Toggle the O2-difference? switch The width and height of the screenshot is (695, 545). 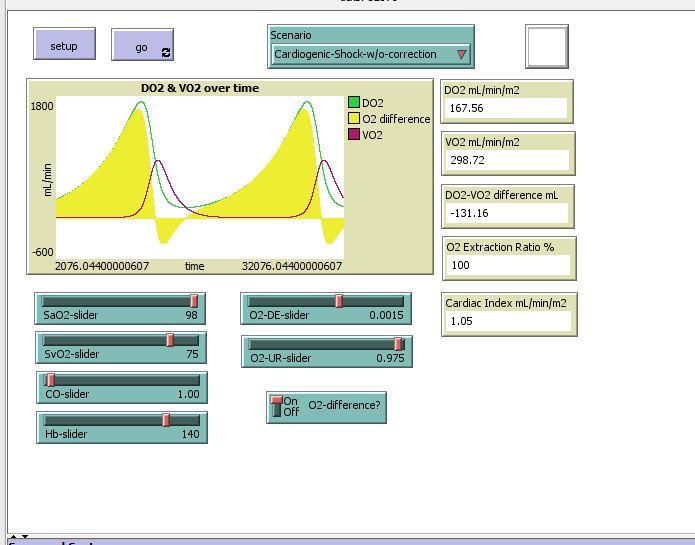(x=277, y=406)
